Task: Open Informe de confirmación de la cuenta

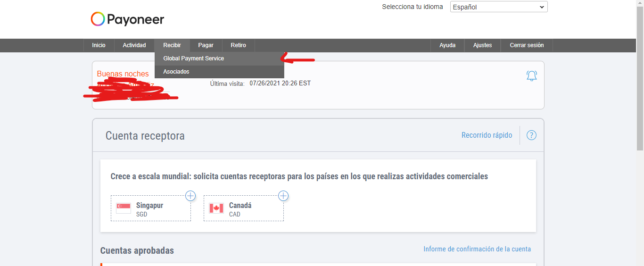Action: [x=477, y=249]
